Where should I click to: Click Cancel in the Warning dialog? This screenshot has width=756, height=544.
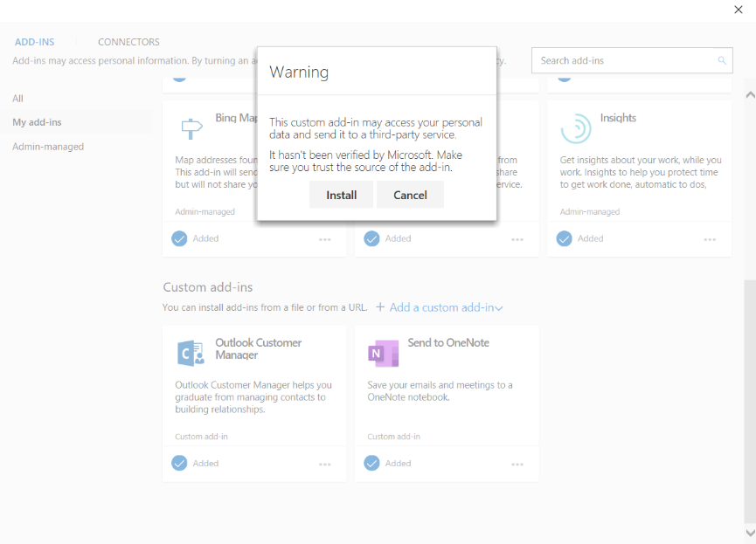point(410,195)
